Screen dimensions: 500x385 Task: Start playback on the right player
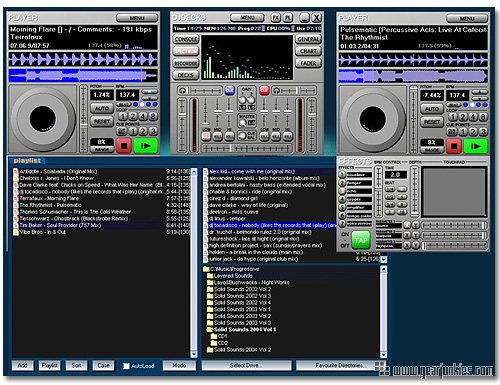click(476, 146)
